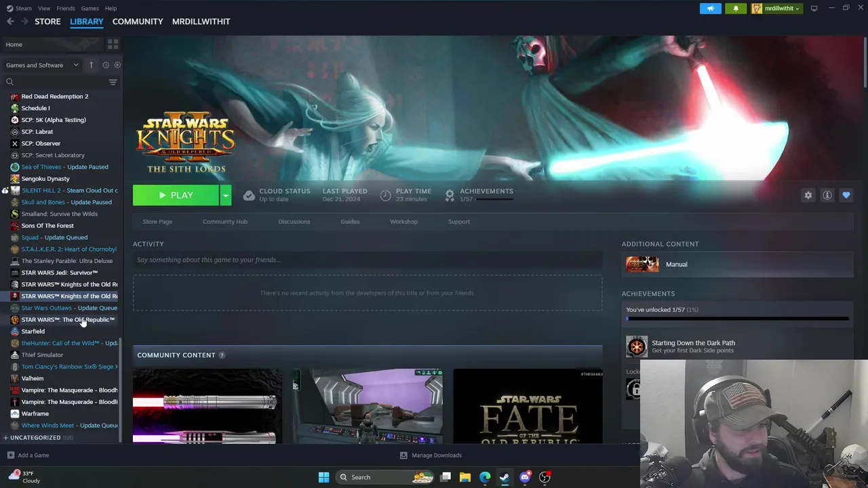
Task: Click the Steam taskbar icon
Action: pyautogui.click(x=505, y=477)
